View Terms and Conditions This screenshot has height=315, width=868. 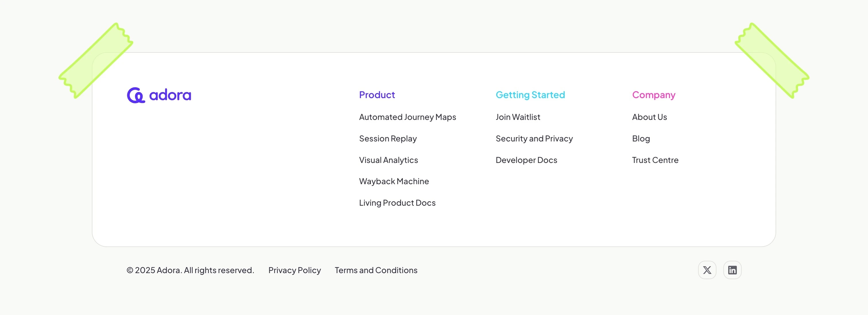[376, 270]
